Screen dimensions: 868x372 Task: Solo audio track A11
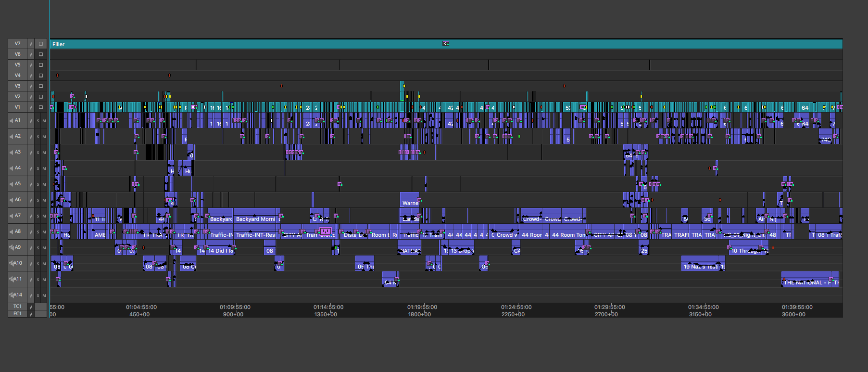[38, 280]
